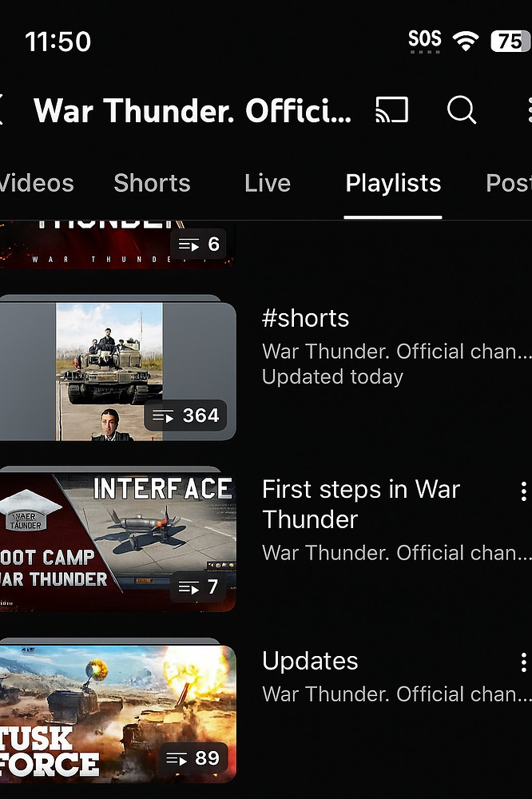Tap the 364 videos playlist count badge

click(186, 415)
